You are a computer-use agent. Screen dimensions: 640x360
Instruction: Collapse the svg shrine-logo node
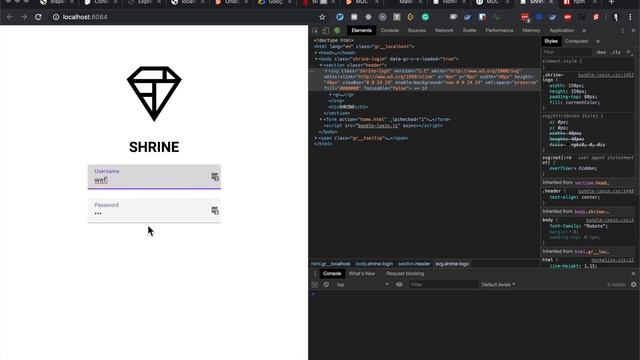pos(326,71)
